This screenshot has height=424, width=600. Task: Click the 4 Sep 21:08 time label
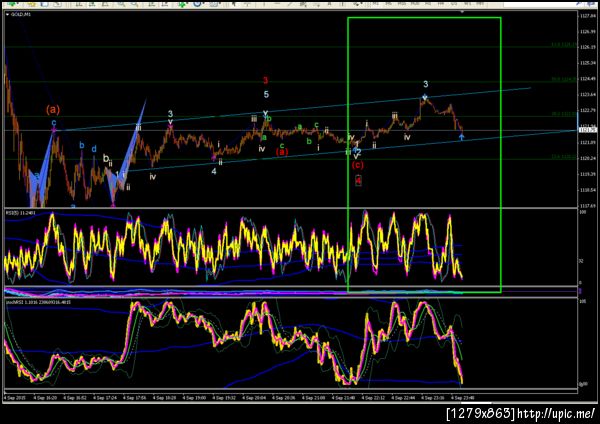click(x=314, y=398)
